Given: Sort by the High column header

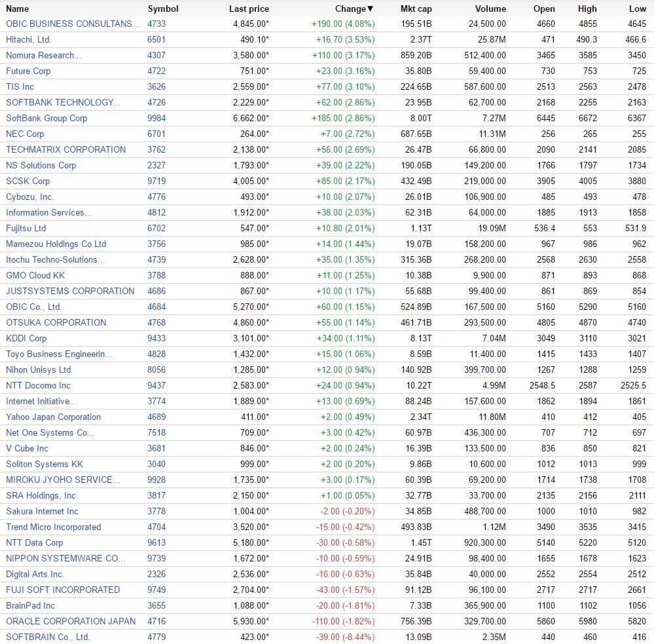Looking at the screenshot, I should click(587, 9).
